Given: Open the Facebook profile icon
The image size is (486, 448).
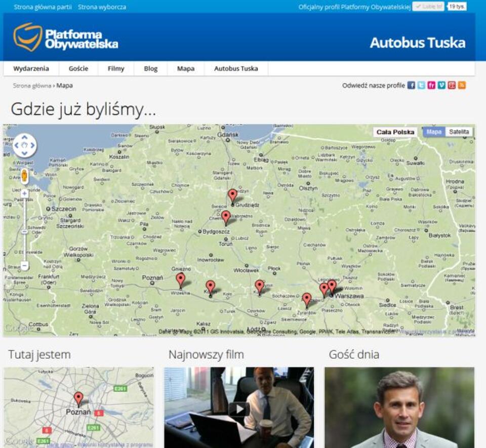Looking at the screenshot, I should pos(411,85).
